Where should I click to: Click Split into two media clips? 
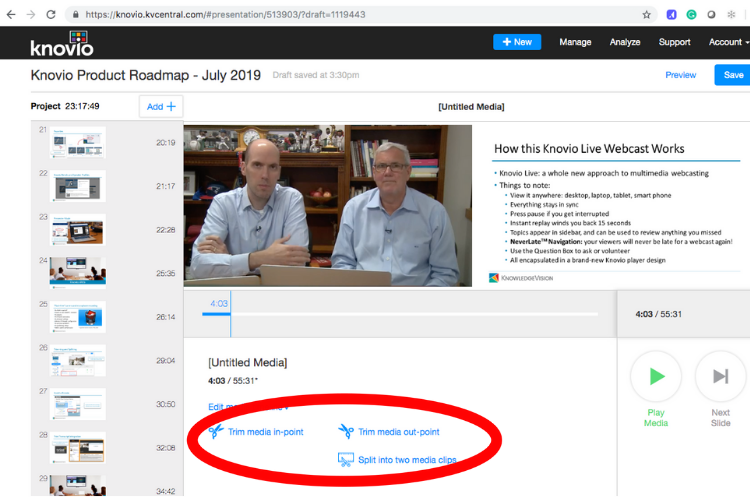407,460
